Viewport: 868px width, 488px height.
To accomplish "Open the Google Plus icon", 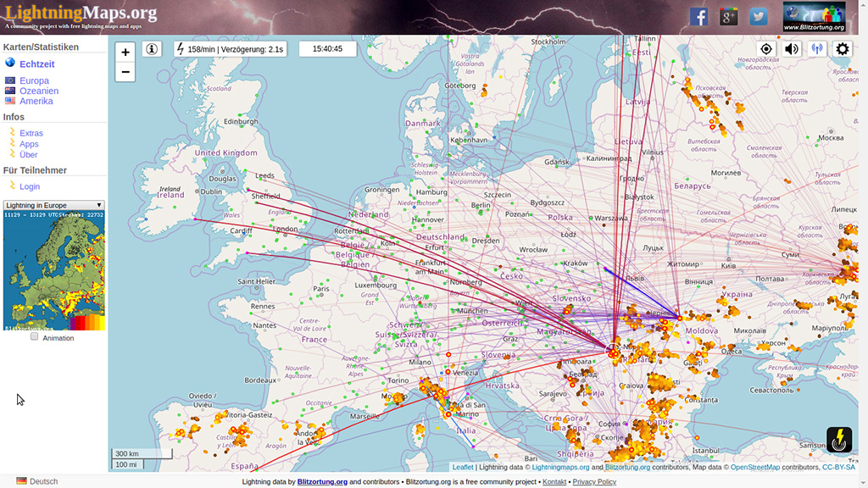I will click(729, 17).
